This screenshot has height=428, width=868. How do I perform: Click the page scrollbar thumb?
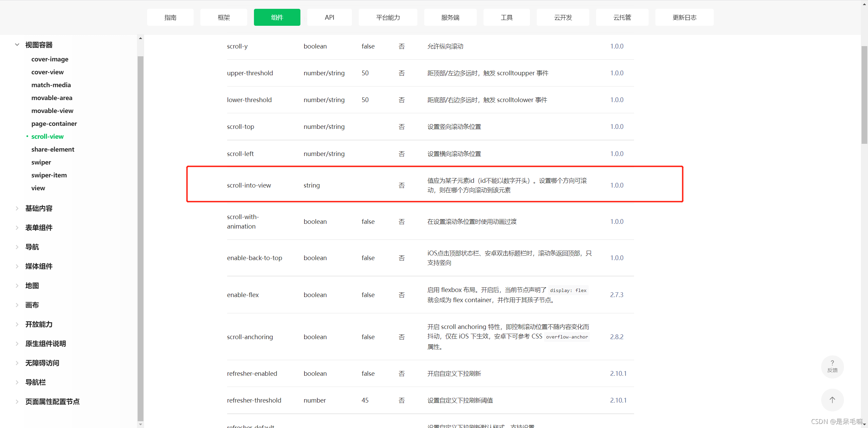tap(864, 95)
